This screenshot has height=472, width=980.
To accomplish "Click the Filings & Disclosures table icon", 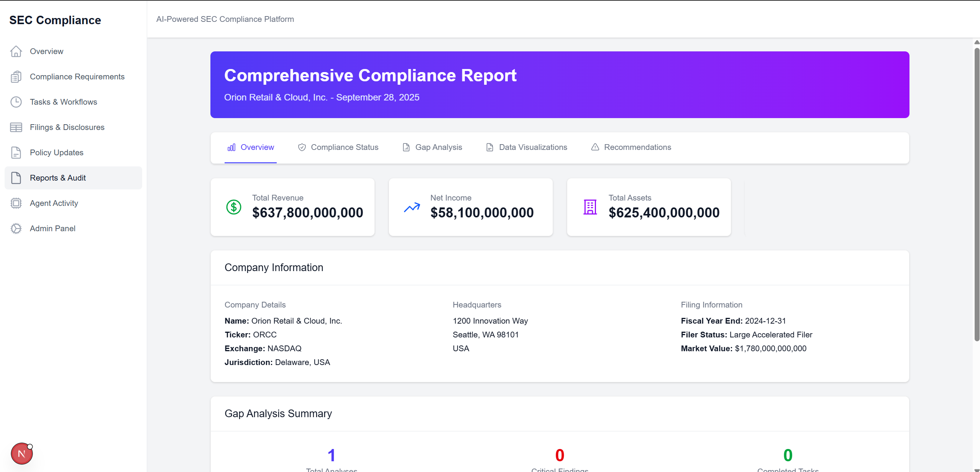I will 16,127.
